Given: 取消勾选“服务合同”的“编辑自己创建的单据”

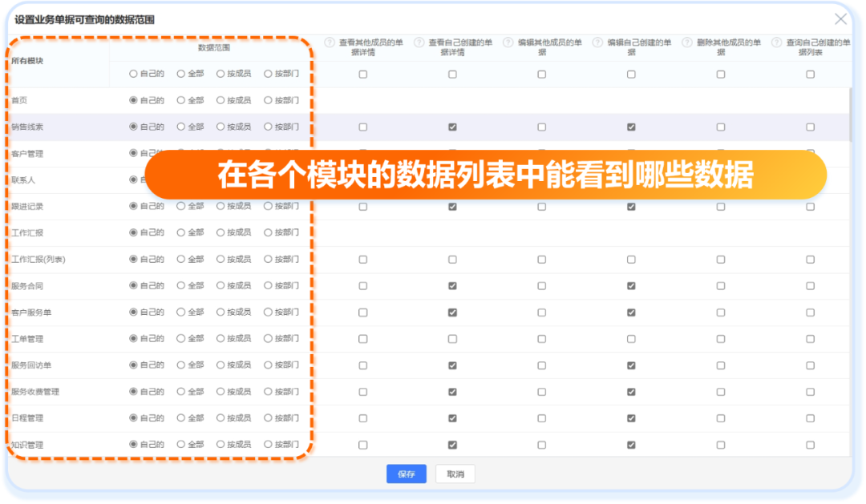Looking at the screenshot, I should coord(631,284).
